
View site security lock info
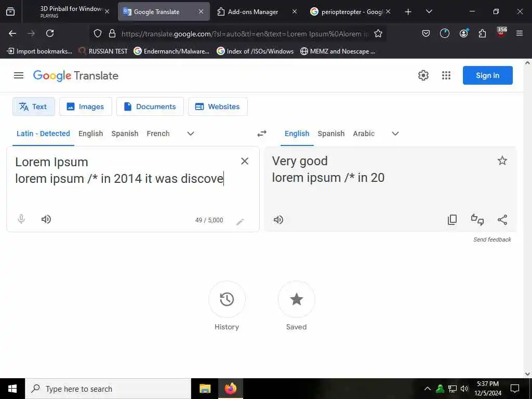pyautogui.click(x=112, y=34)
